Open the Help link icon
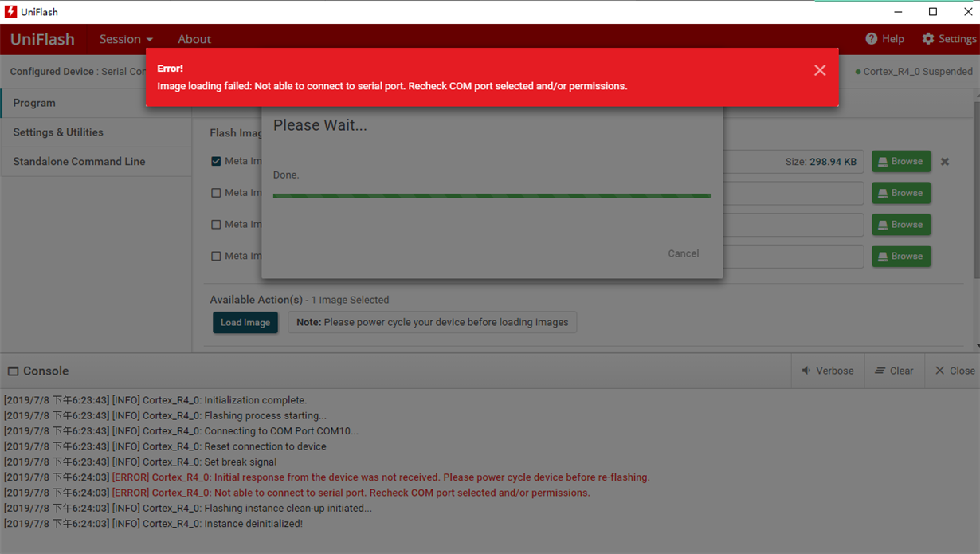Image resolution: width=980 pixels, height=554 pixels. pos(871,39)
